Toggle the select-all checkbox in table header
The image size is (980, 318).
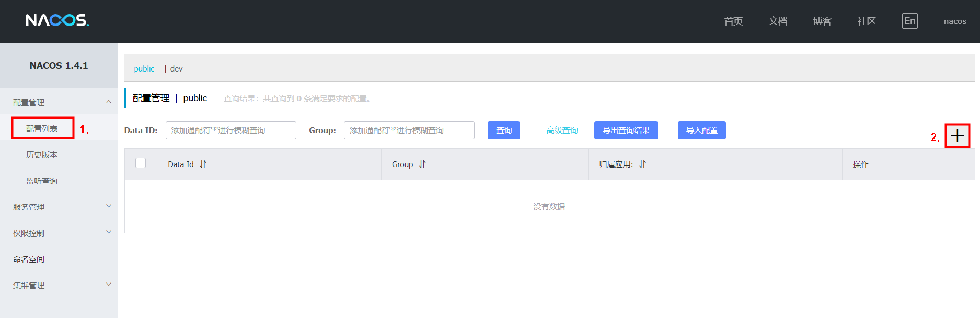point(141,163)
